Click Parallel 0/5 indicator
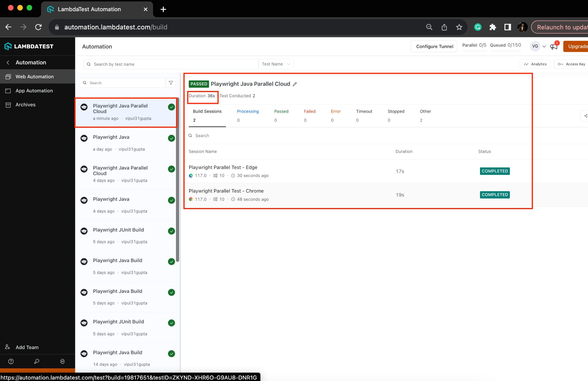Viewport: 588px width, 381px height. pos(474,45)
